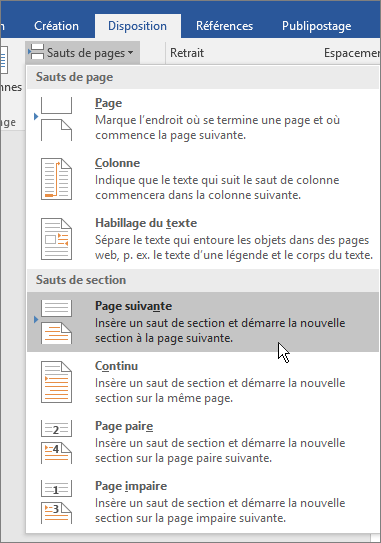
Task: Open the Publipostage ribbon tab
Action: point(316,26)
